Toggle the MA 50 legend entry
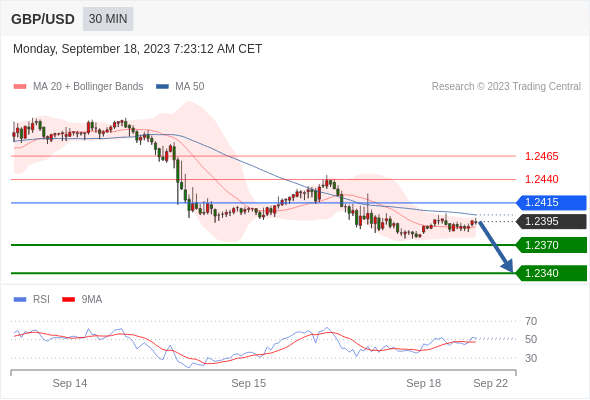 pos(180,87)
